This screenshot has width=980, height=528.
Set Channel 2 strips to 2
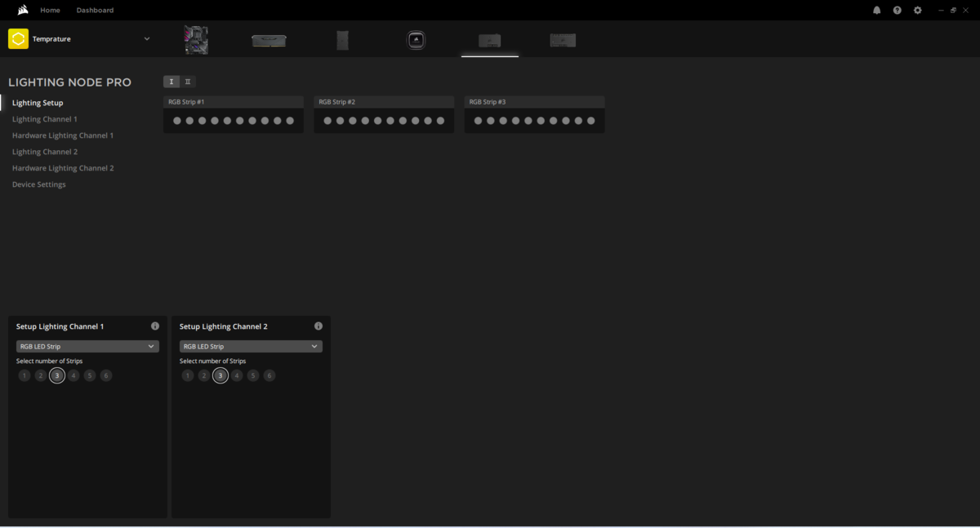[204, 375]
